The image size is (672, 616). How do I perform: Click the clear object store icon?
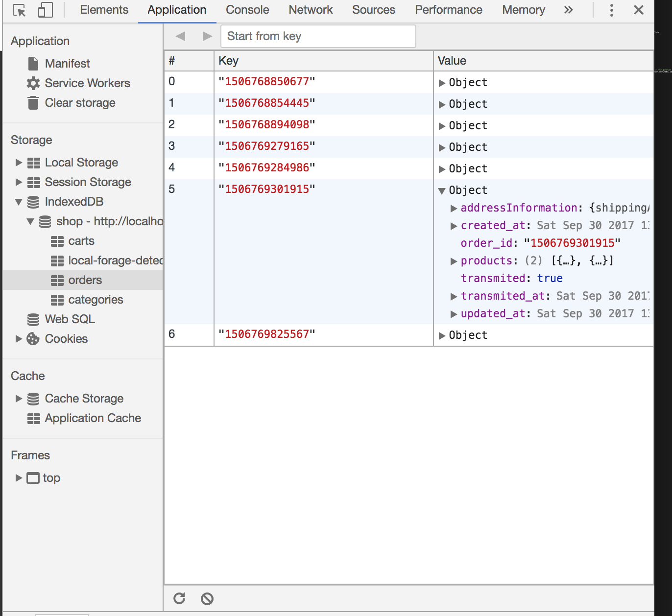pos(207,598)
